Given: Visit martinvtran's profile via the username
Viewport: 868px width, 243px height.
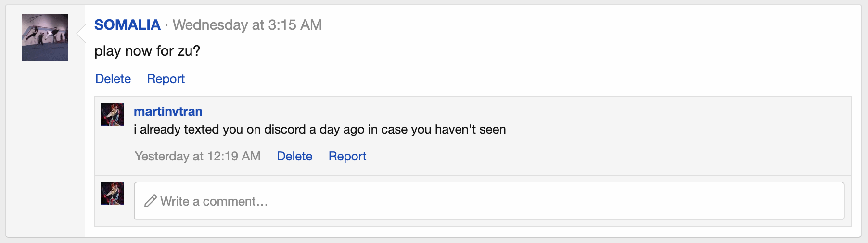Looking at the screenshot, I should coord(168,111).
